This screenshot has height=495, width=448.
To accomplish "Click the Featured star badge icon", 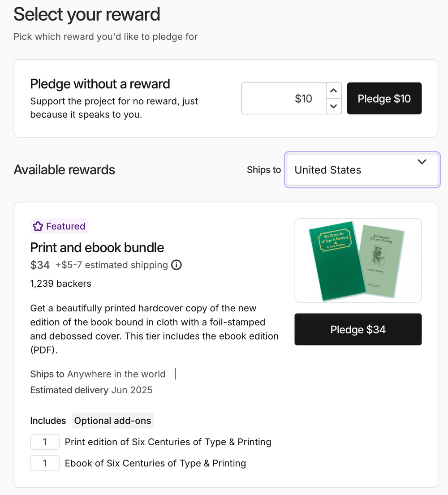I will click(38, 226).
